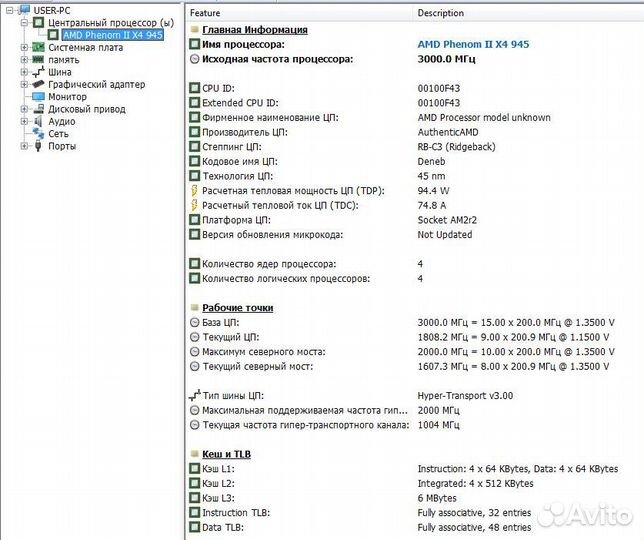Screen dimensions: 644x540
Task: Click the blue AMD Phenom II X4 945 value
Action: point(473,44)
